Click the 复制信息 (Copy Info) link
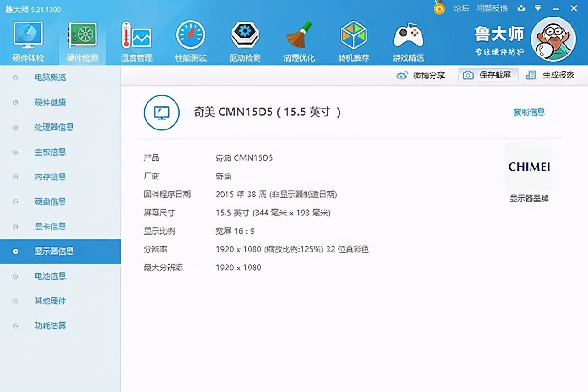Viewport: 588px width, 392px height. click(x=529, y=112)
